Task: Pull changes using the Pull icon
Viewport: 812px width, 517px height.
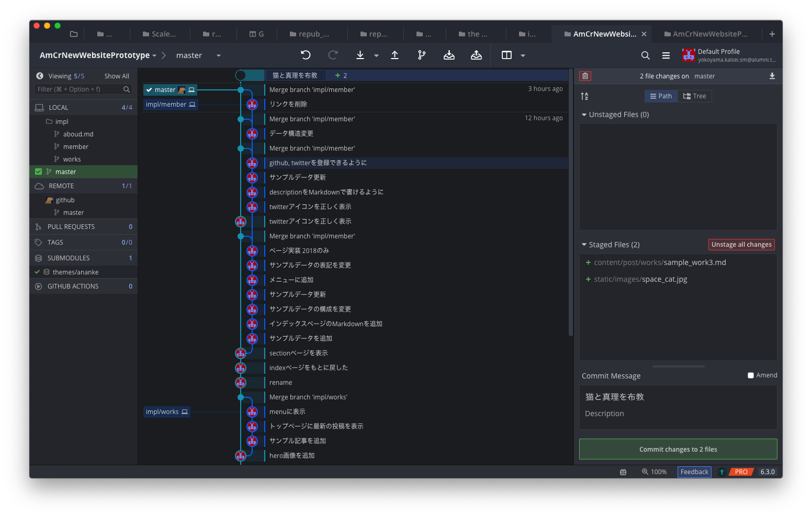Action: (360, 55)
